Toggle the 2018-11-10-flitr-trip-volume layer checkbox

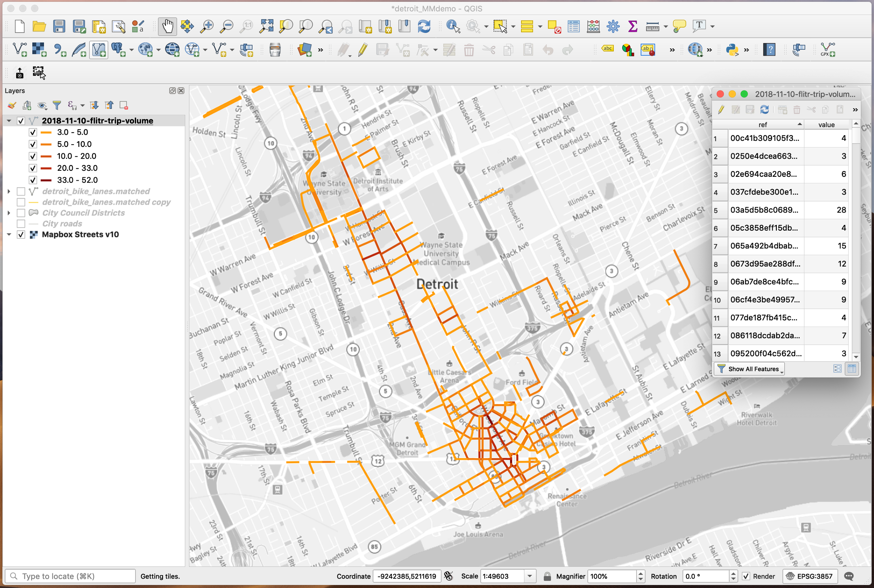click(x=21, y=121)
